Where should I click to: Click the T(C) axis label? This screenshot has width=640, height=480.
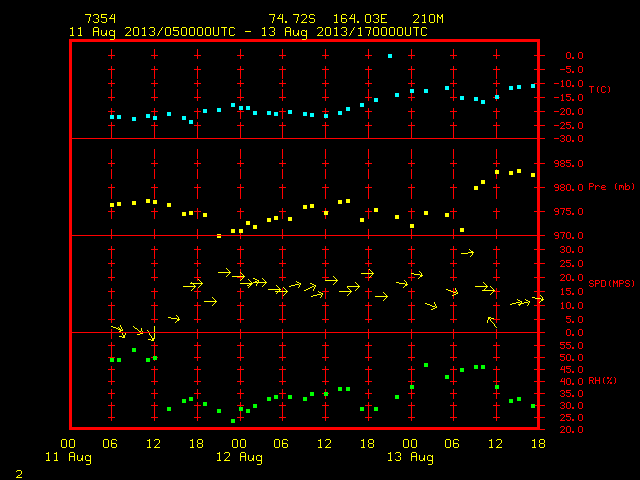[x=600, y=89]
